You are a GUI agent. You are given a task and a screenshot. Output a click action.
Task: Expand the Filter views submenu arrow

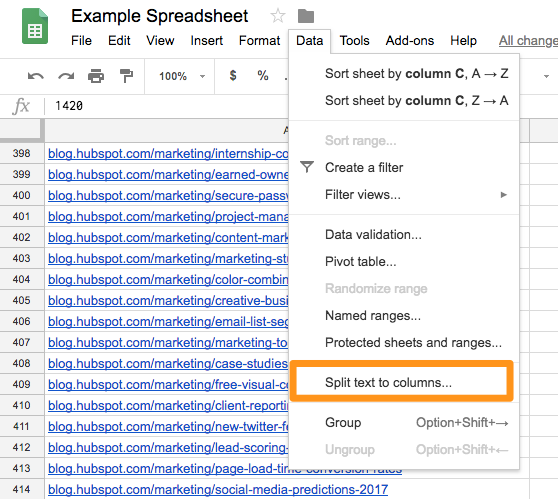(504, 195)
